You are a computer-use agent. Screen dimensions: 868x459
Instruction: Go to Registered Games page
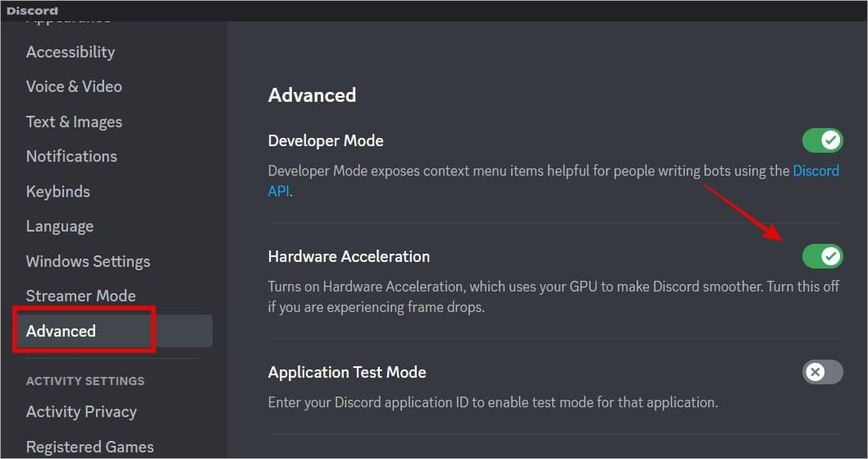90,447
